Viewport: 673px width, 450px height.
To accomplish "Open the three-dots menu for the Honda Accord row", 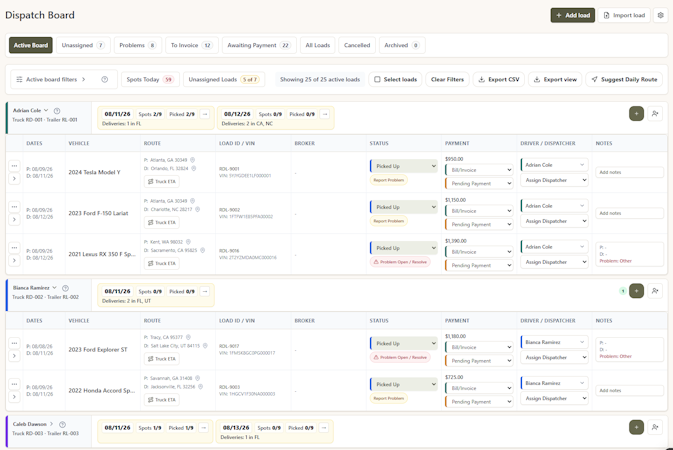I will click(14, 384).
